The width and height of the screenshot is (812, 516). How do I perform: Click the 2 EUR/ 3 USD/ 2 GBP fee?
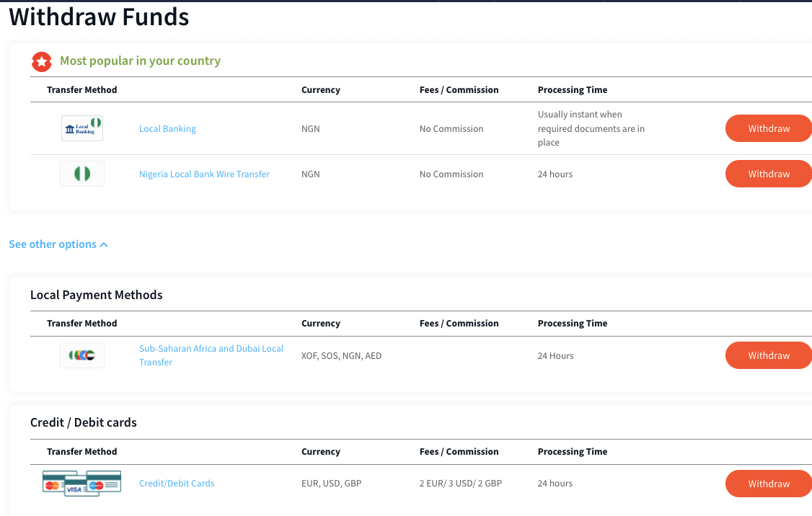click(x=460, y=484)
